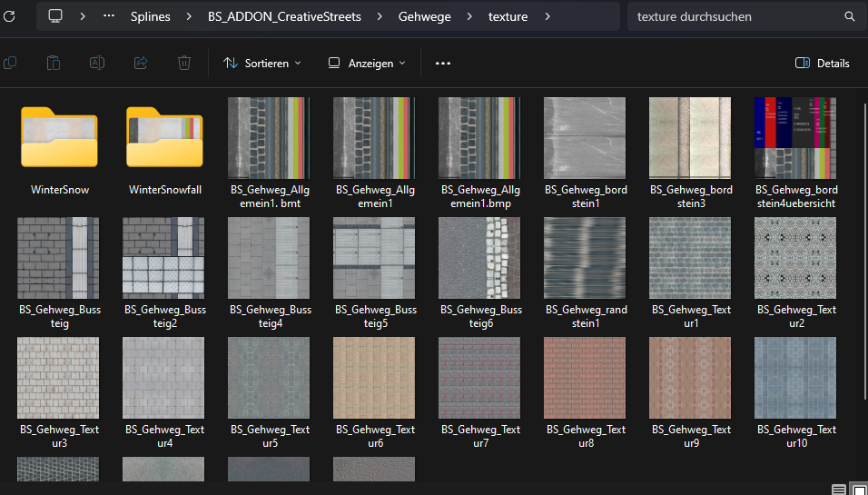868x495 pixels.
Task: Select the BS_Gehweg_bordstein4uebersicht color thumbnail
Action: click(x=795, y=138)
